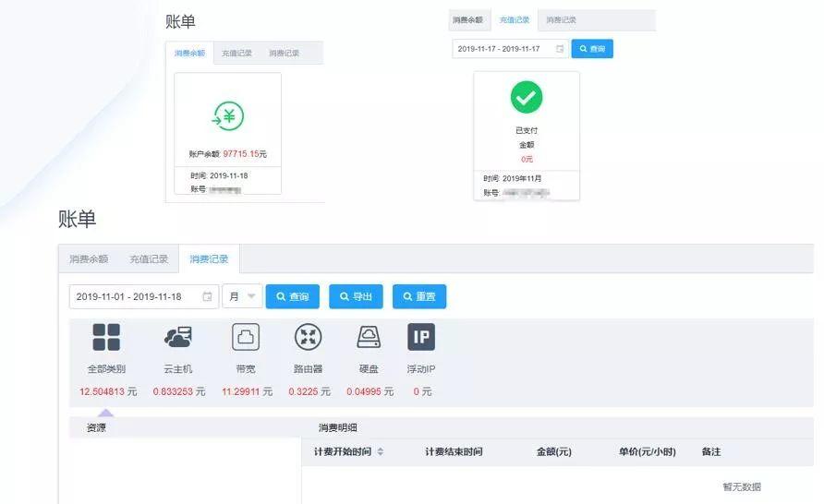
Task: Select the 全部类别 all categories icon
Action: [106, 337]
